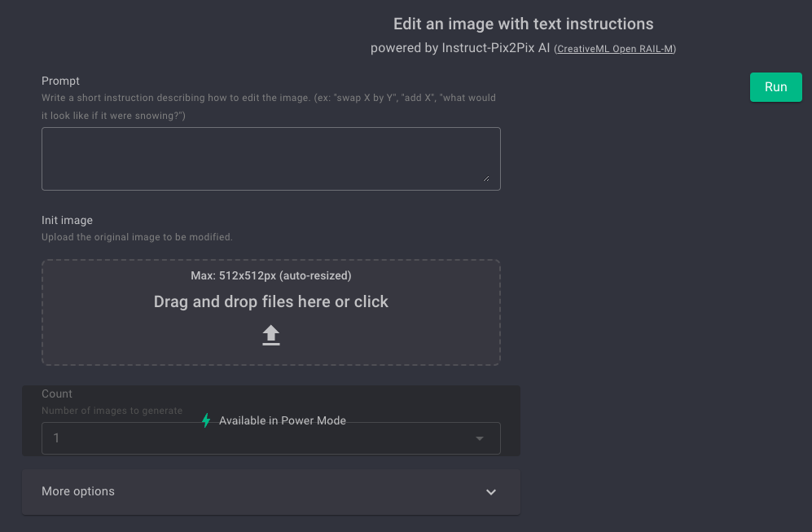Open the CreativeML Open RAIL-M license link
This screenshot has width=812, height=532.
pyautogui.click(x=615, y=49)
